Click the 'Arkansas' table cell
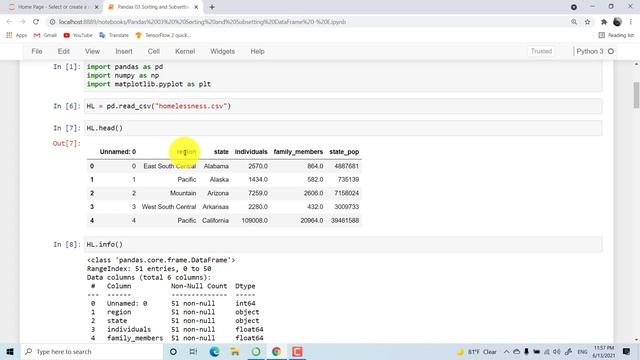640x360 pixels. tap(215, 207)
